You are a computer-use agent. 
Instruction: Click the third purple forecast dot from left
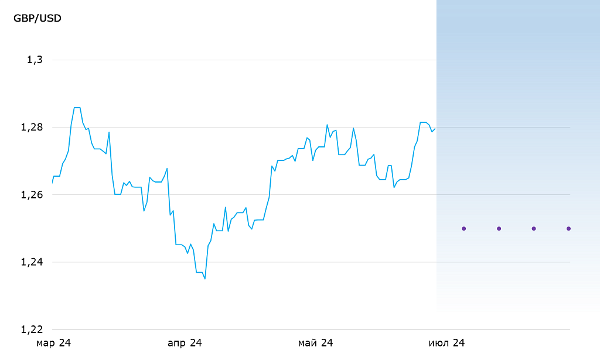click(x=534, y=228)
